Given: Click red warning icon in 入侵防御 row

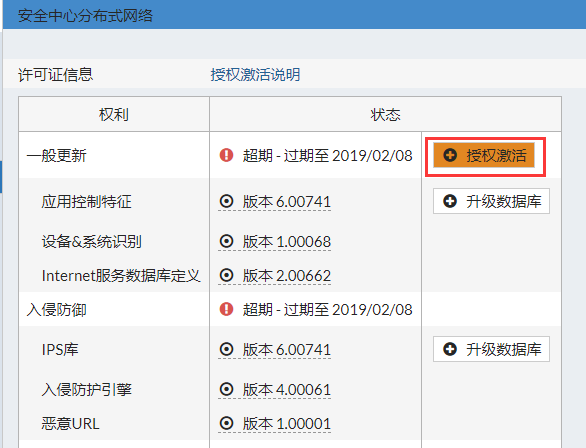Looking at the screenshot, I should tap(226, 309).
